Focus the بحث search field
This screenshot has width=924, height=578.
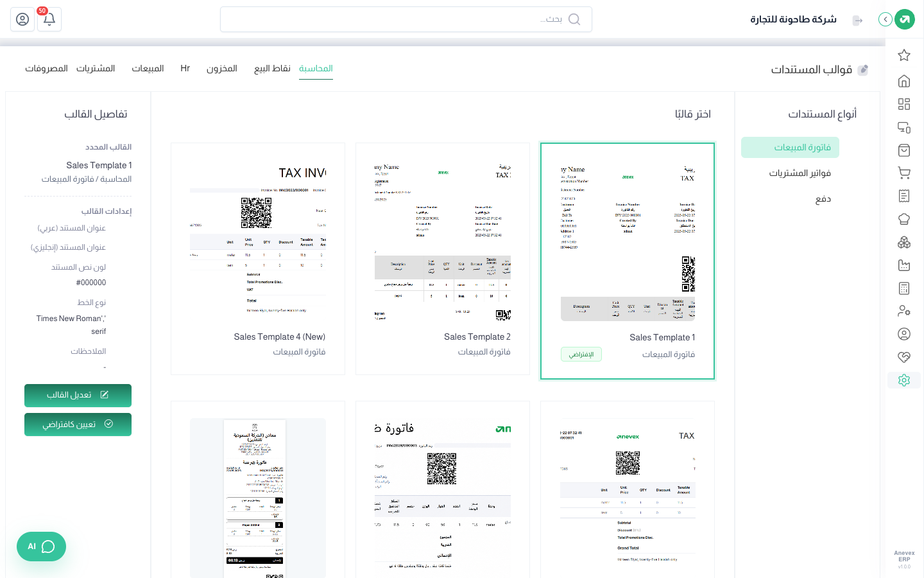click(x=406, y=19)
